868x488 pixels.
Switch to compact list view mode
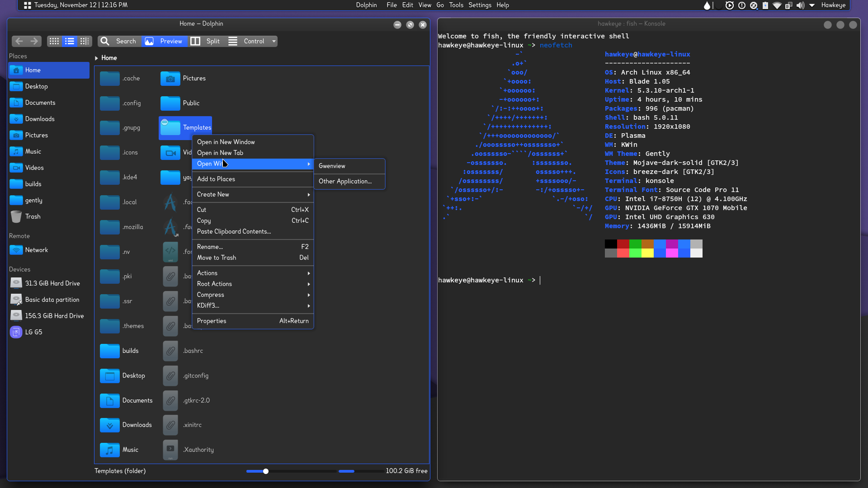[70, 41]
